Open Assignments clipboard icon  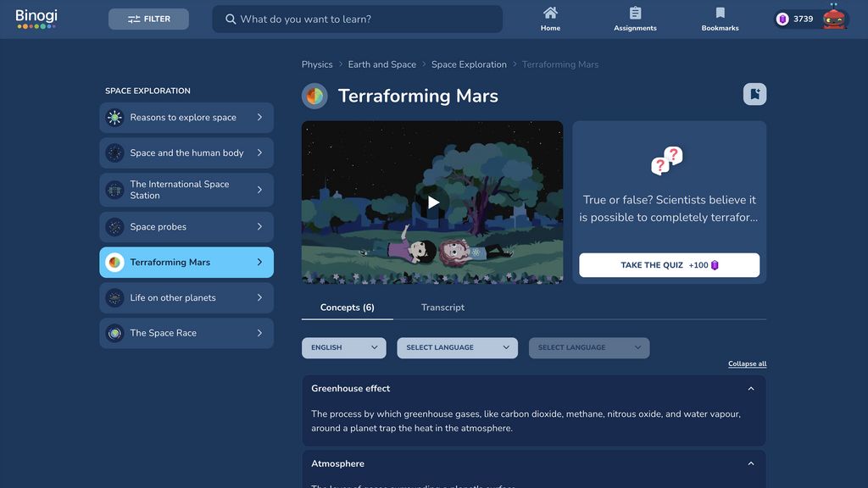coord(635,13)
